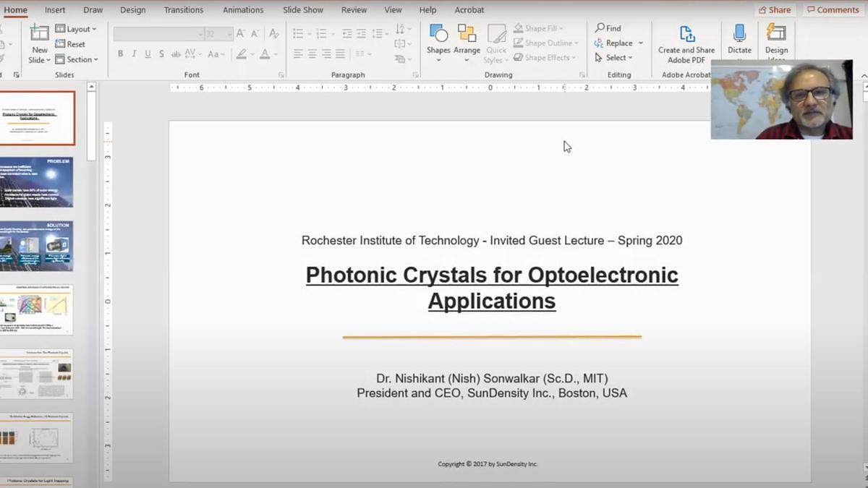868x488 pixels.
Task: Open the Transitions tab
Action: 184,10
